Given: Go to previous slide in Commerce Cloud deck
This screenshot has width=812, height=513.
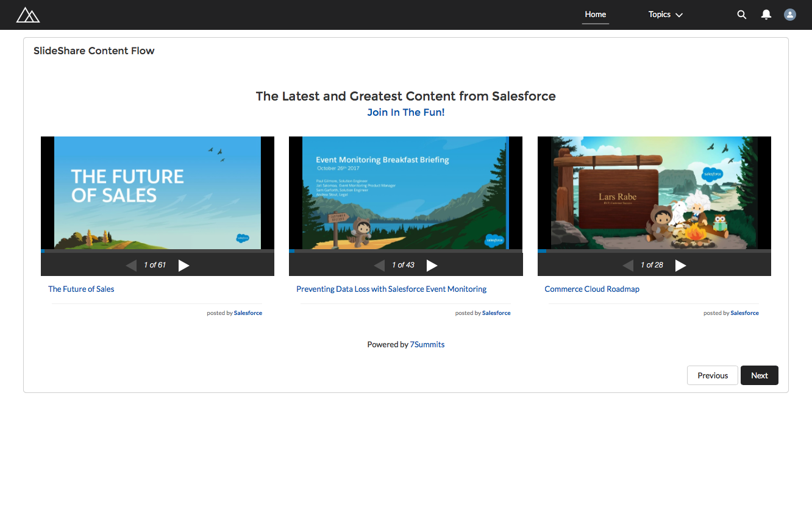Looking at the screenshot, I should coord(628,265).
